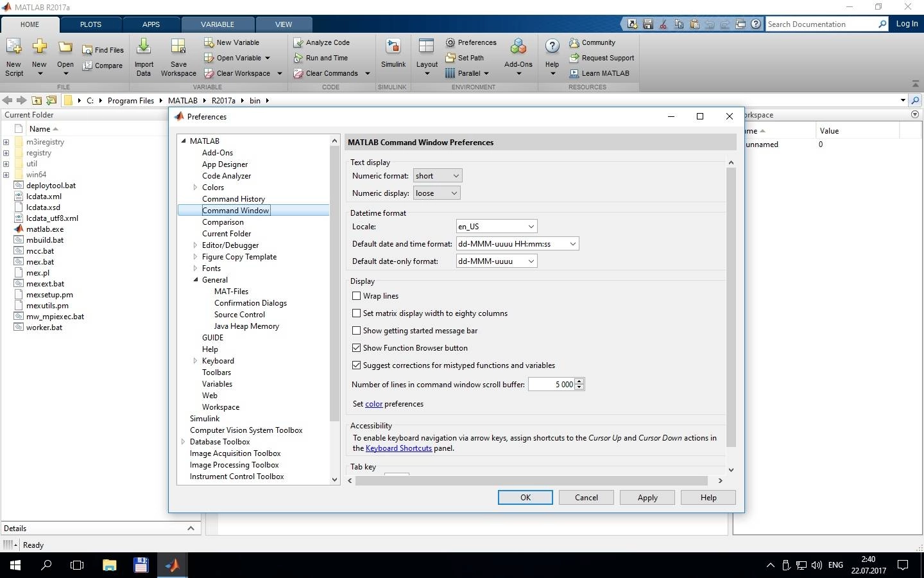This screenshot has width=924, height=578.
Task: Create a New Script
Action: point(13,57)
